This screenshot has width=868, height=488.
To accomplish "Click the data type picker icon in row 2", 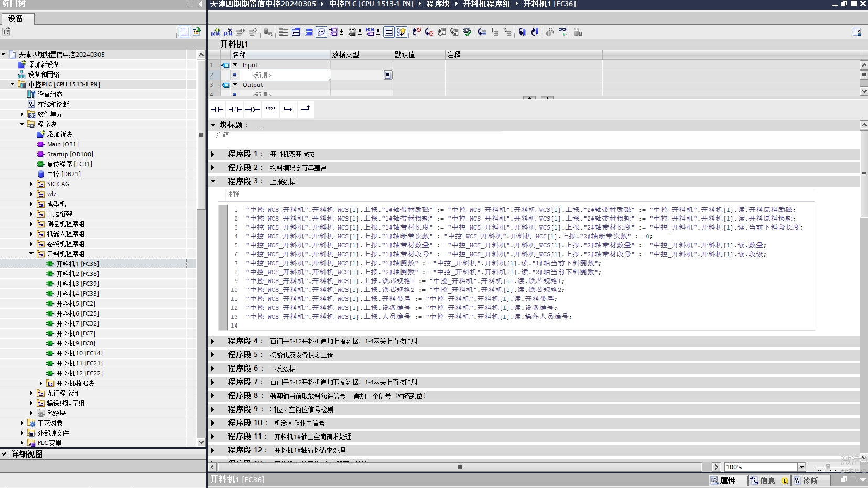I will [x=388, y=75].
